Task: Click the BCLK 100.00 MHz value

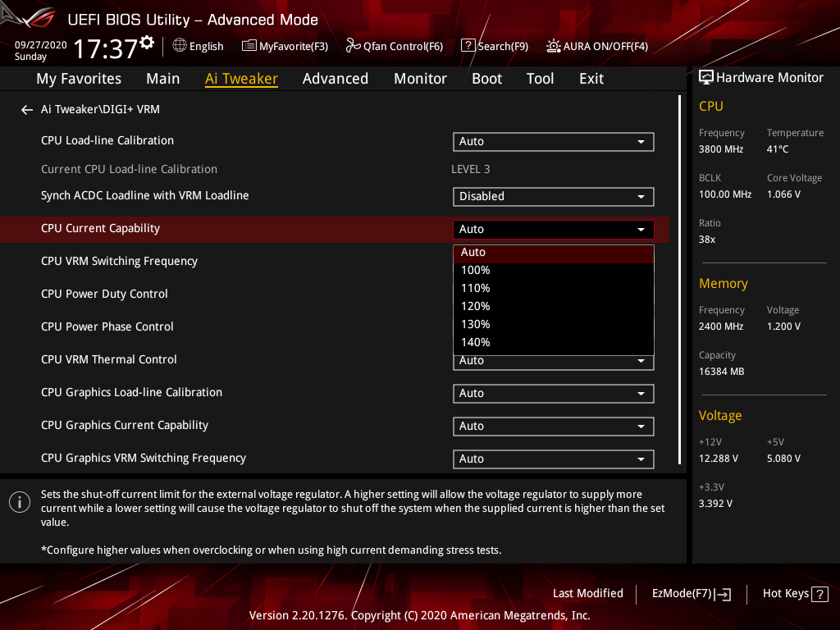Action: [725, 194]
